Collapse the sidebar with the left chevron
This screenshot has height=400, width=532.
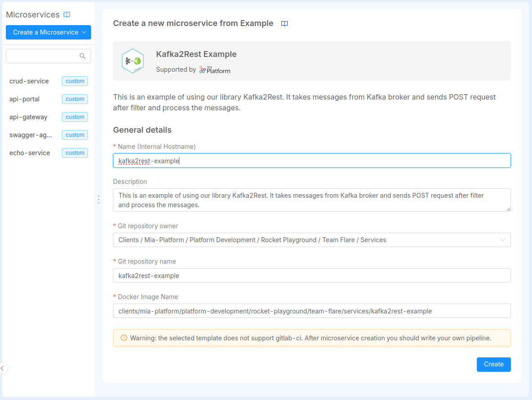click(x=3, y=368)
